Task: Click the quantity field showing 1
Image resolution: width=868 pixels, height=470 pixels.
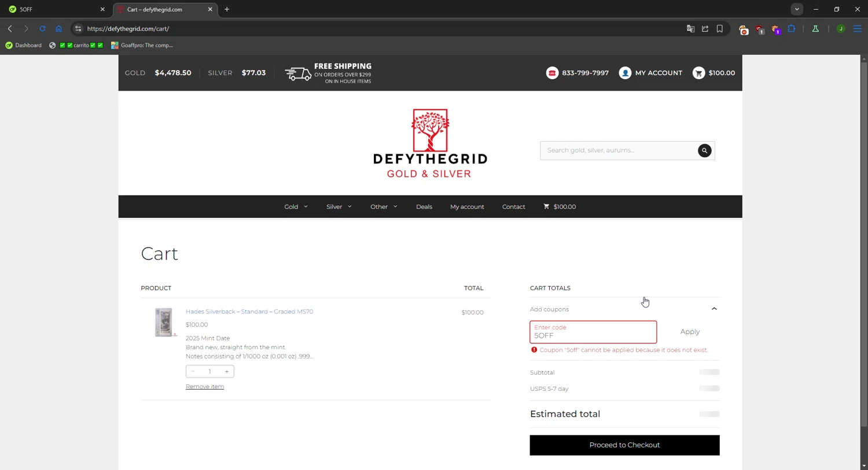Action: [x=209, y=371]
